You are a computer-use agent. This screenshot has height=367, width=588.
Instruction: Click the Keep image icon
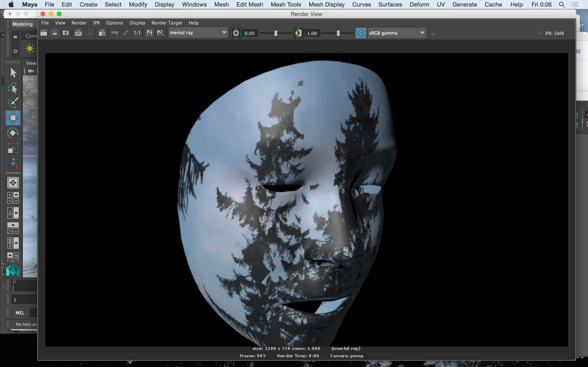[x=149, y=33]
